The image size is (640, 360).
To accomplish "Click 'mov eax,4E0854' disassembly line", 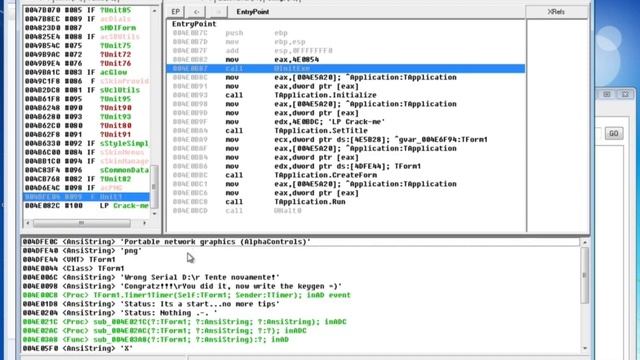I will coord(346,60).
